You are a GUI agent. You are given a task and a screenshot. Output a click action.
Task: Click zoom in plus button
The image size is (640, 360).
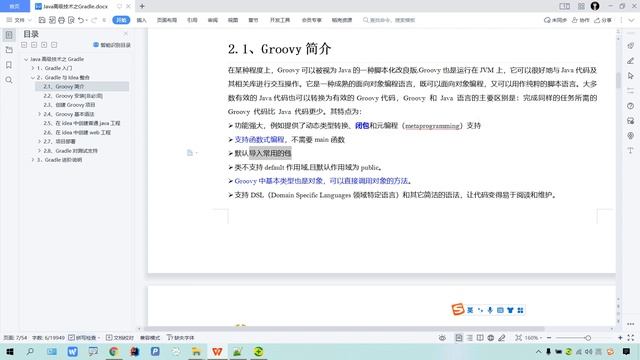620,338
